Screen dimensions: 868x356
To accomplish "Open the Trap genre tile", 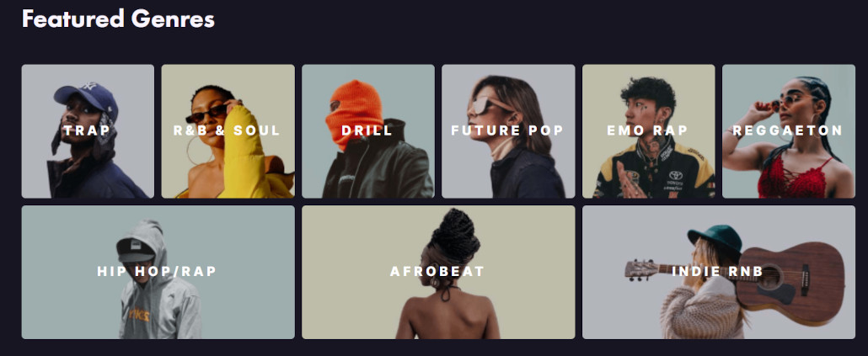I will click(88, 131).
